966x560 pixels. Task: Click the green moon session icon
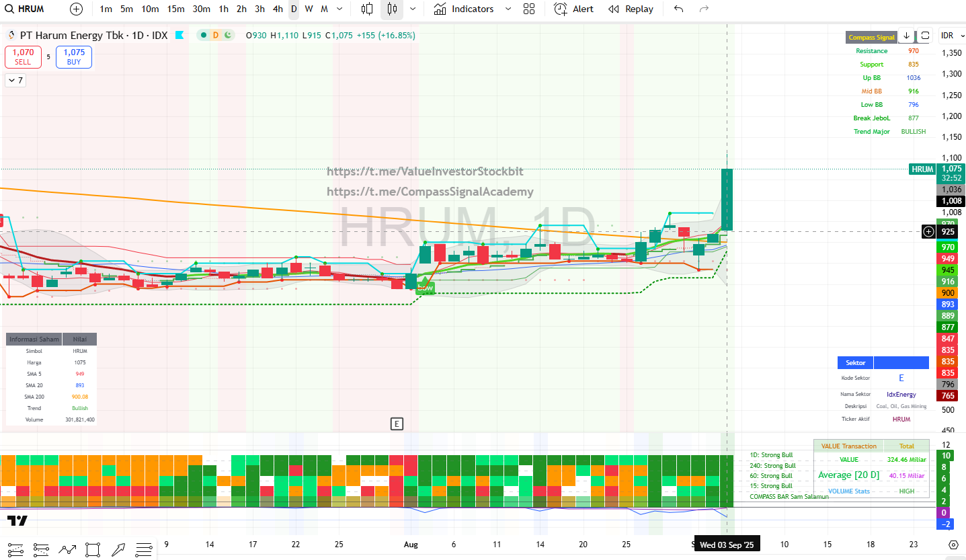(229, 35)
